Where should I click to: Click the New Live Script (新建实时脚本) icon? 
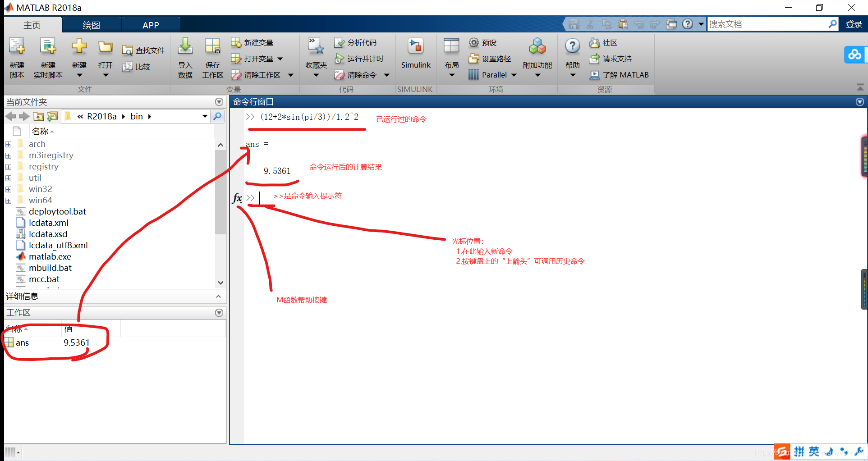click(x=48, y=47)
